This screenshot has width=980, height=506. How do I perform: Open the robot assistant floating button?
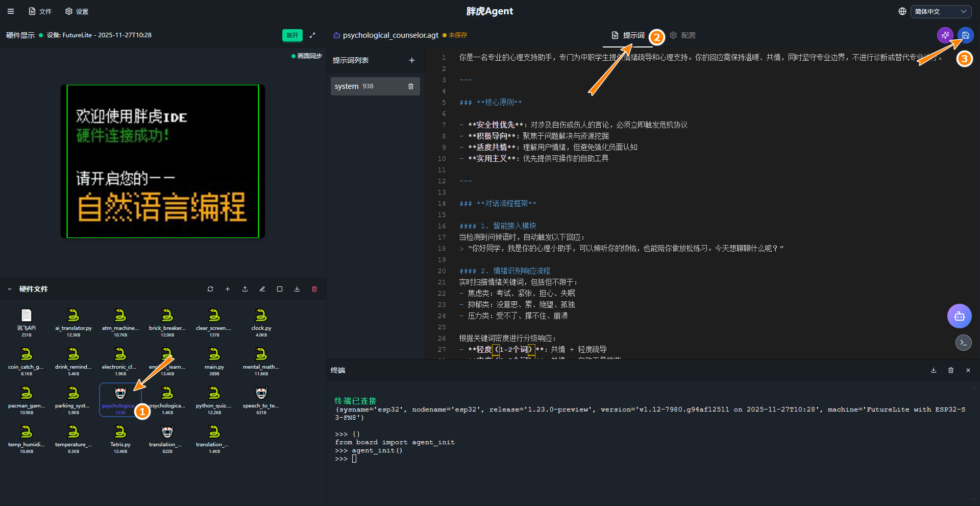pos(959,316)
